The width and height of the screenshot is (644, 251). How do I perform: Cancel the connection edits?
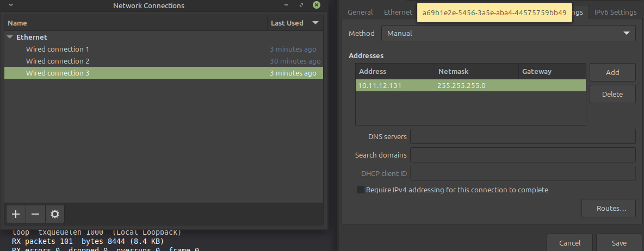point(569,243)
